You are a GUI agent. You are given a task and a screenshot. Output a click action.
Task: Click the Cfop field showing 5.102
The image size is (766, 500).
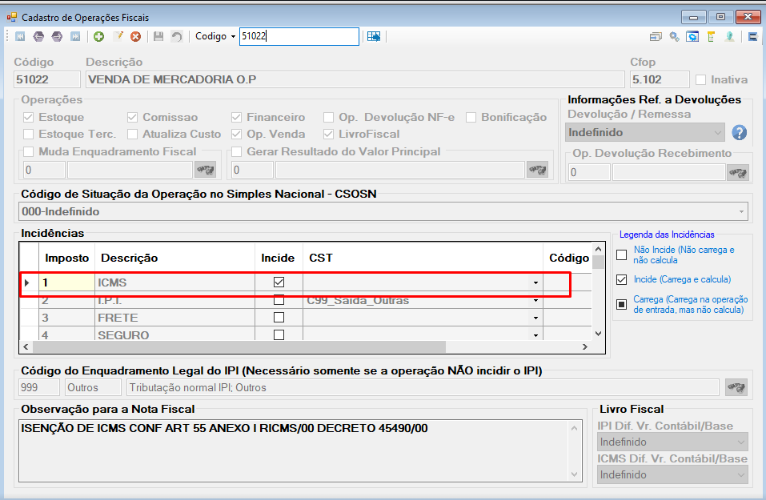(x=659, y=80)
